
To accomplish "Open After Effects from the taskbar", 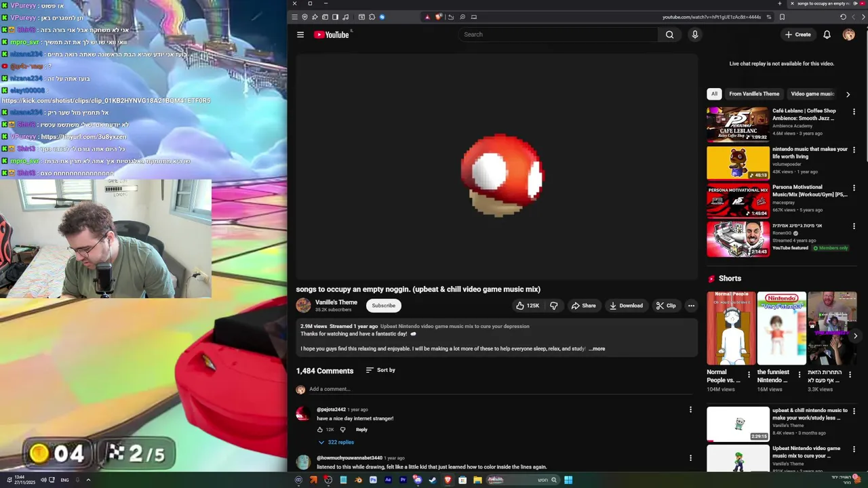I will [x=388, y=480].
